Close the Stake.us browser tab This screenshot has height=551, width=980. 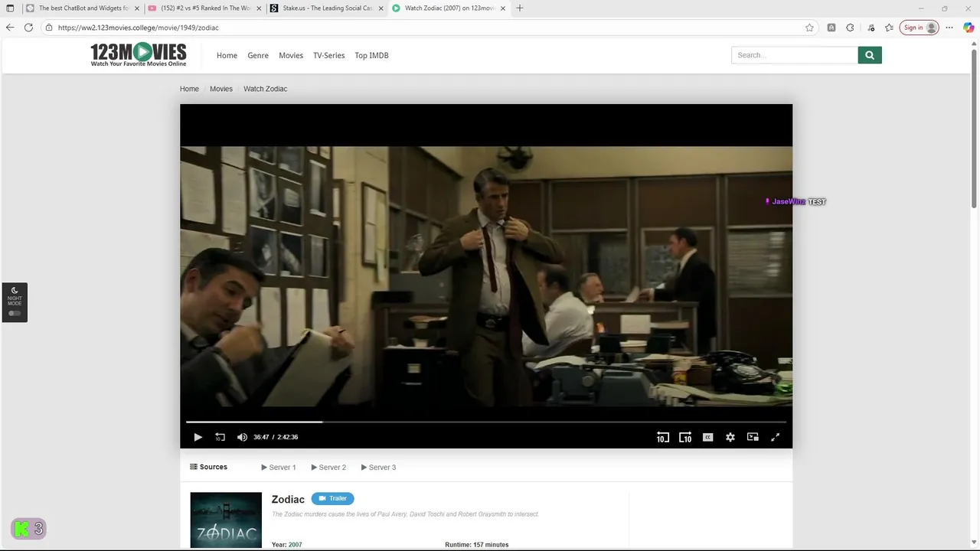[x=381, y=8]
